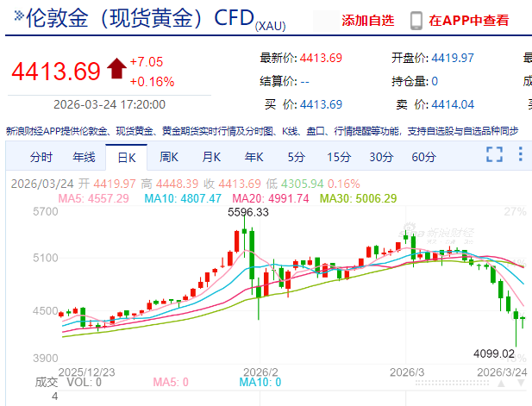Click the +0.16% percentage change value
This screenshot has width=532, height=406.
[152, 82]
